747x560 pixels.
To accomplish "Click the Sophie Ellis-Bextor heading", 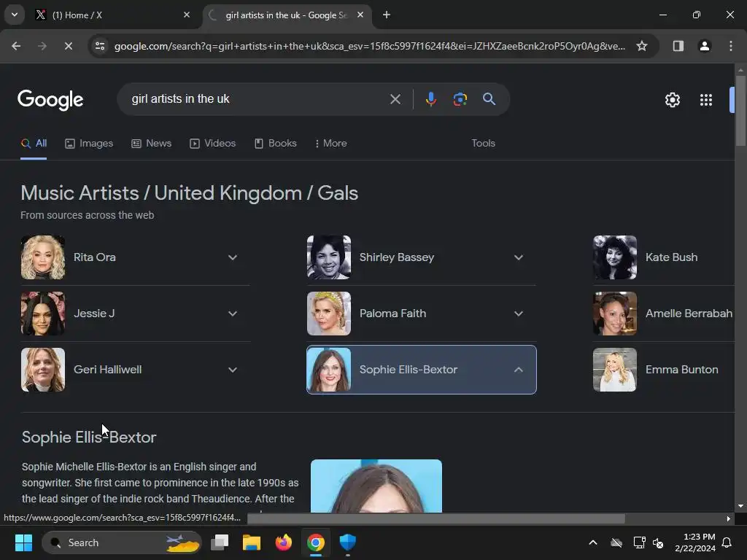I will [89, 437].
